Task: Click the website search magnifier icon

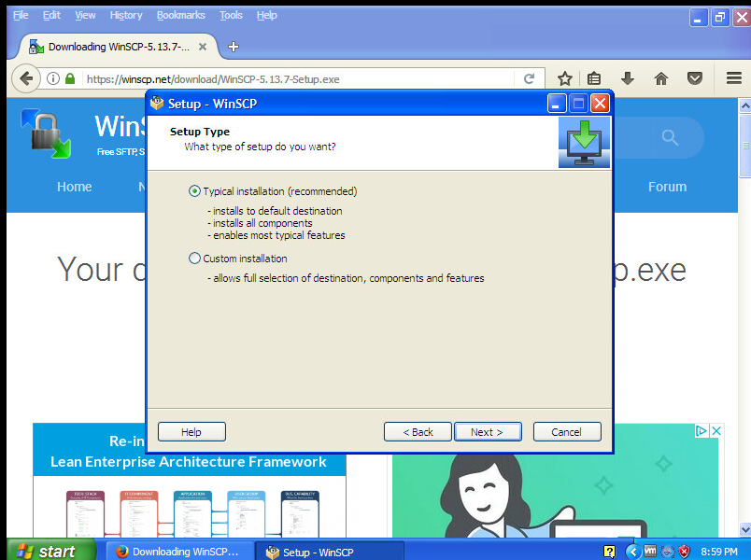Action: tap(670, 138)
